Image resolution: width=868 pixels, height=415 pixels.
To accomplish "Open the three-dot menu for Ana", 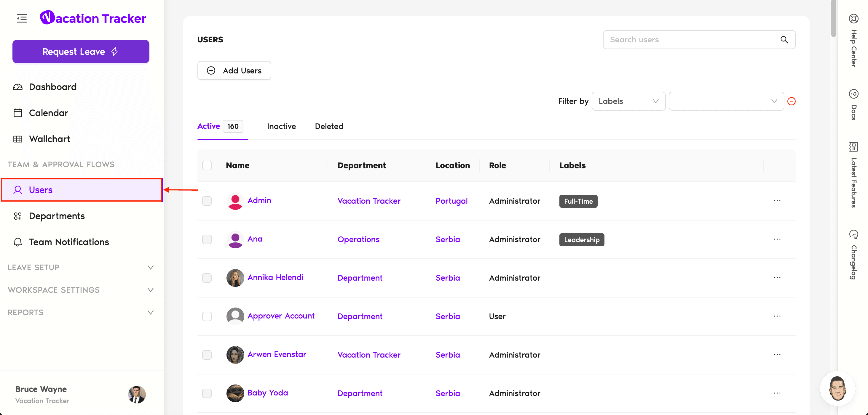I will pyautogui.click(x=777, y=239).
